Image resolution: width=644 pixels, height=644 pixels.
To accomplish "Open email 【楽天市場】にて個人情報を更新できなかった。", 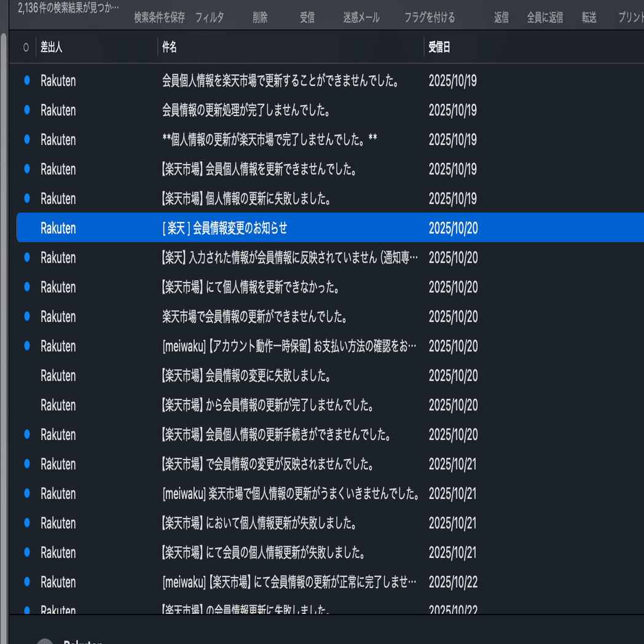I will [x=330, y=287].
